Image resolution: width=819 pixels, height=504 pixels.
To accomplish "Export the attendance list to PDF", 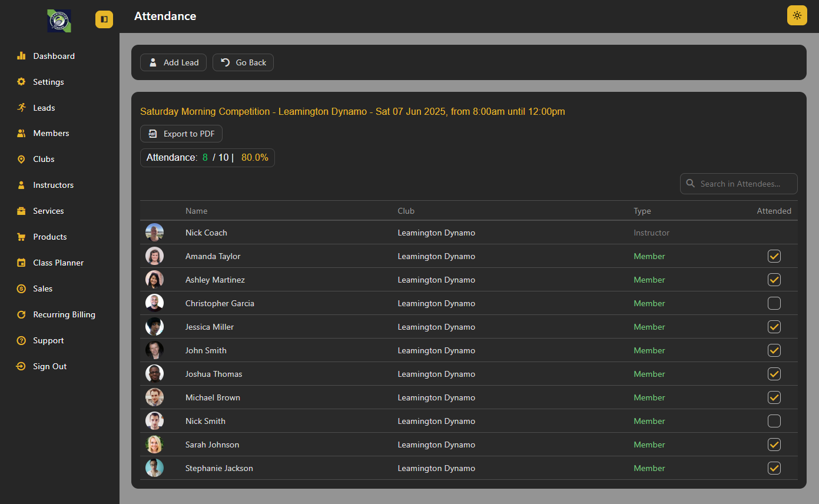I will 181,134.
